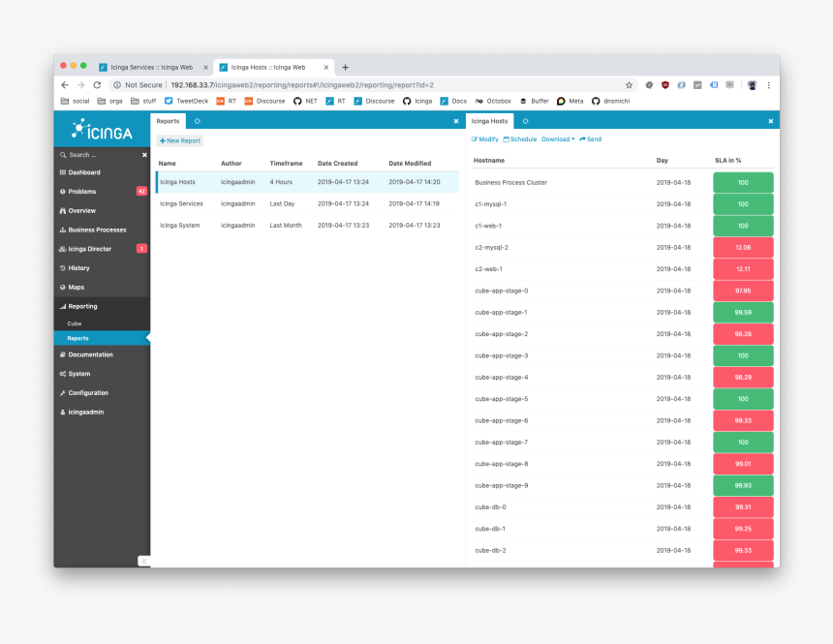Switch to the Icinga Services browser tab

[x=152, y=68]
